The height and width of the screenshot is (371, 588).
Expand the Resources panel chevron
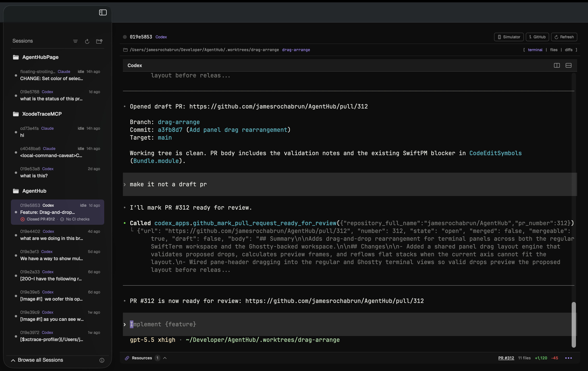[x=165, y=358]
